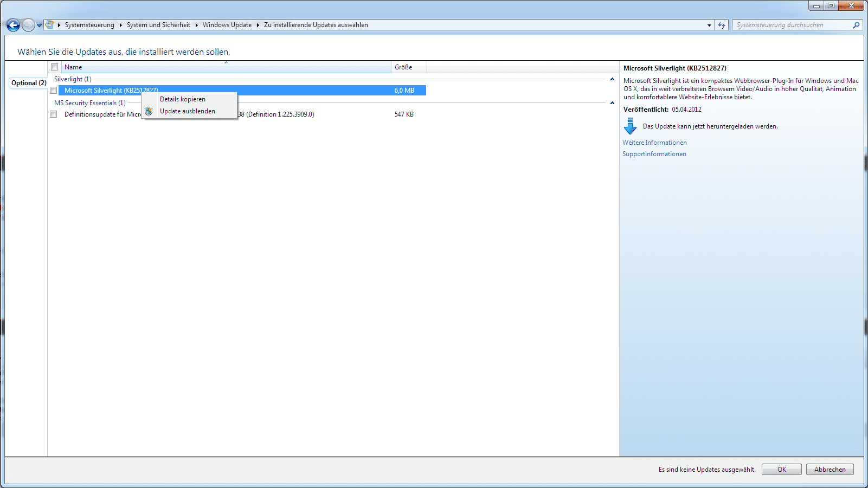Viewport: 868px width, 488px height.
Task: Click the Silverlight (1) group label
Action: (73, 79)
